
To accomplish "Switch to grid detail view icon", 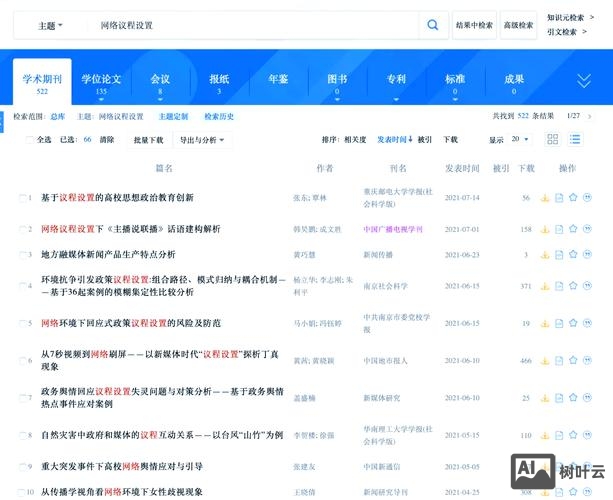I will (x=552, y=139).
